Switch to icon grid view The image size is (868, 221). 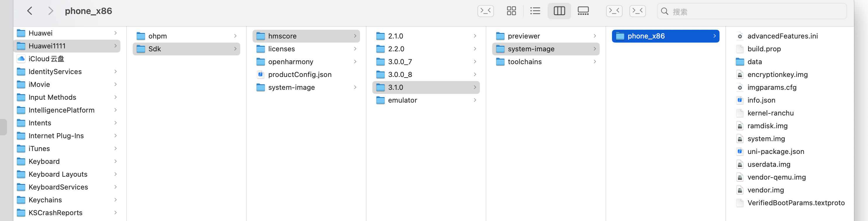point(511,11)
